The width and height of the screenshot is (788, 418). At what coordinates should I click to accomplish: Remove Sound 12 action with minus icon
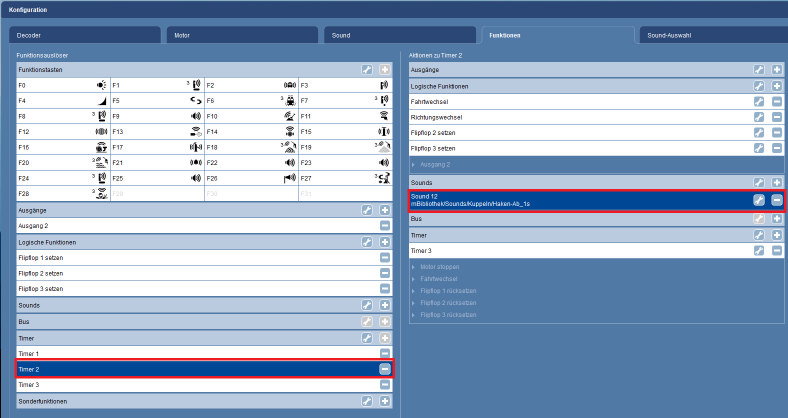click(x=777, y=200)
